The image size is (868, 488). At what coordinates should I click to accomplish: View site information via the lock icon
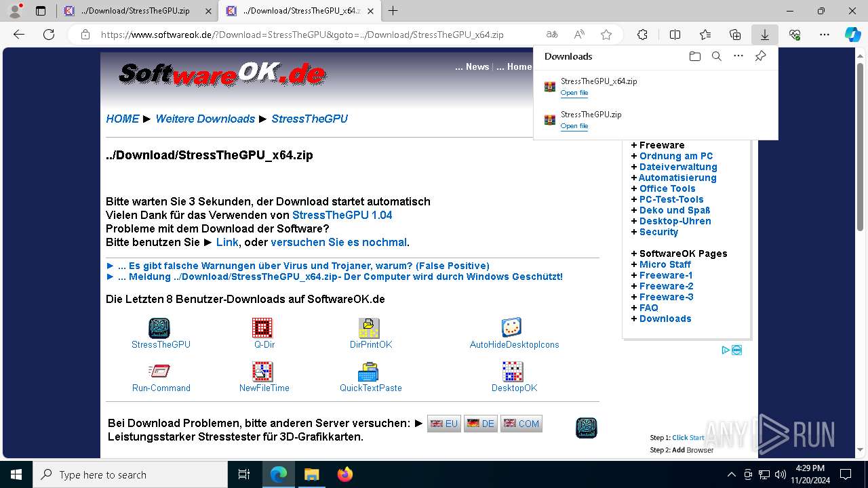coord(85,35)
